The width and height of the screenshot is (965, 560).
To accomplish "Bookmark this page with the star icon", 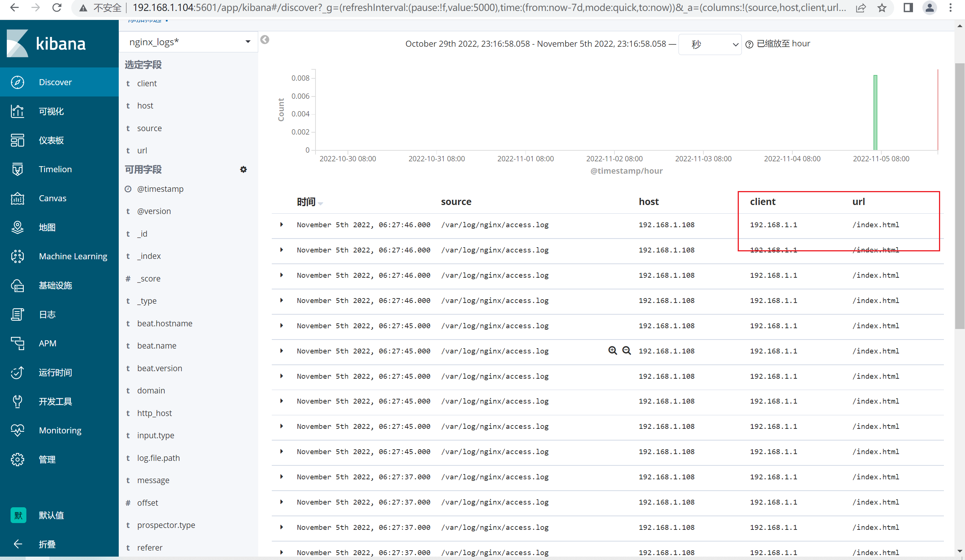I will [x=882, y=8].
